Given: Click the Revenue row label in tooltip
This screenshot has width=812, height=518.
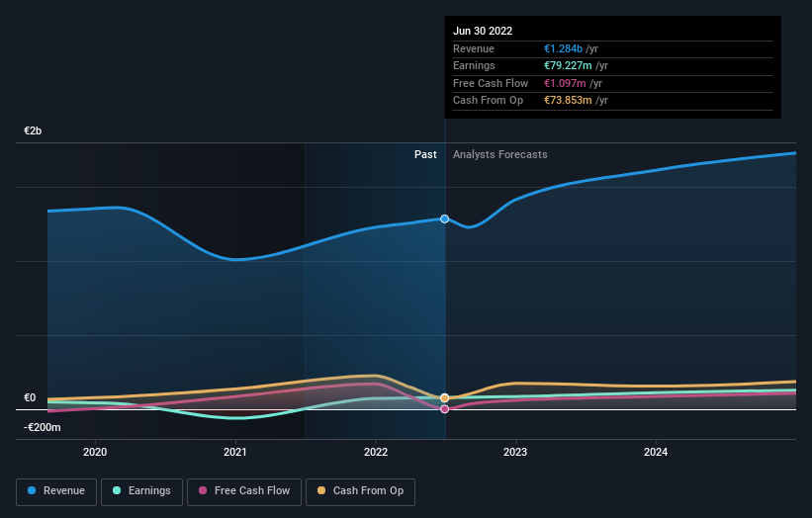Looking at the screenshot, I should tap(474, 48).
